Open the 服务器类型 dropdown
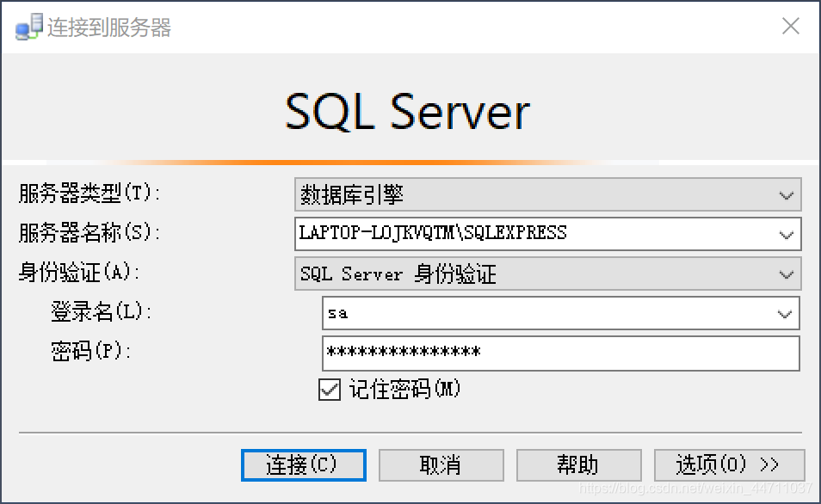The image size is (821, 504). (x=547, y=194)
